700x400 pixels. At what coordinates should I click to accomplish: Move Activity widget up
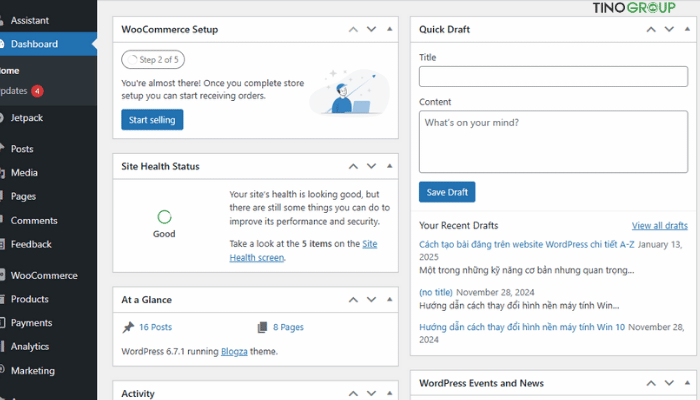click(x=353, y=393)
